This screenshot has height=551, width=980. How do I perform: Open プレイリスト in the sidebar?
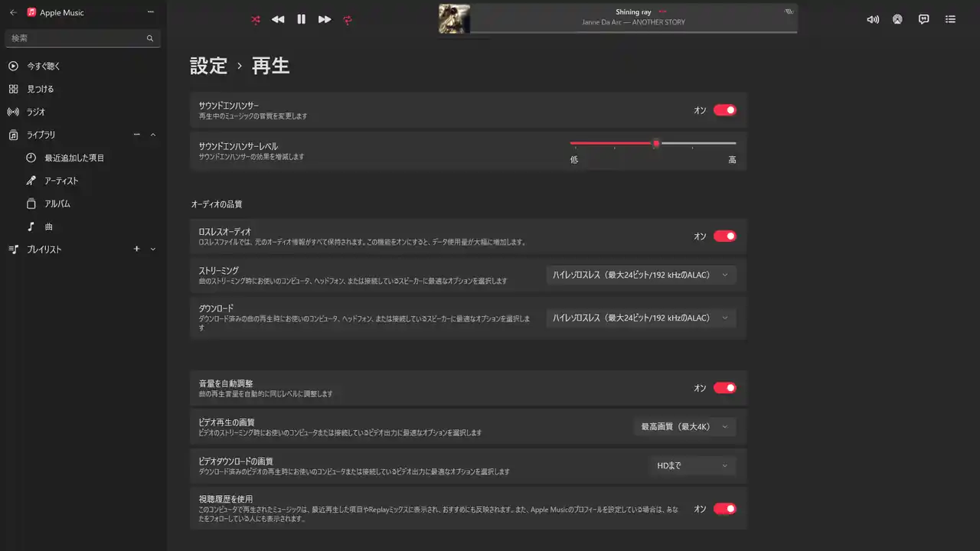[44, 249]
